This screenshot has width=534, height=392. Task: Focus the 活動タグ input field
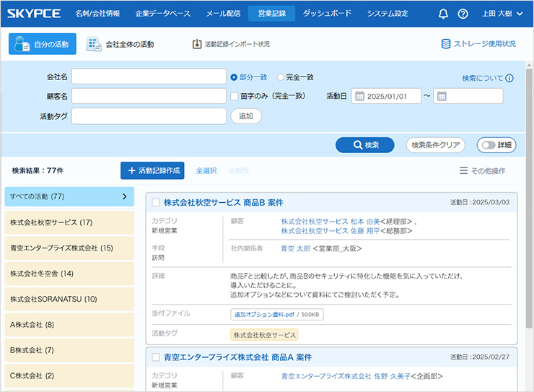(x=149, y=116)
